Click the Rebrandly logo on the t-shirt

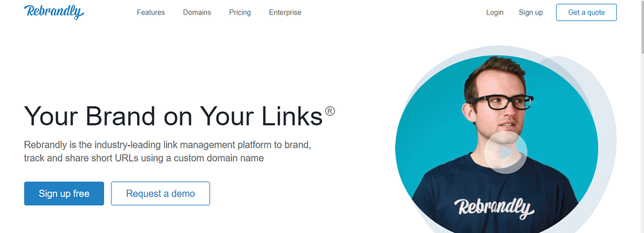[x=494, y=209]
